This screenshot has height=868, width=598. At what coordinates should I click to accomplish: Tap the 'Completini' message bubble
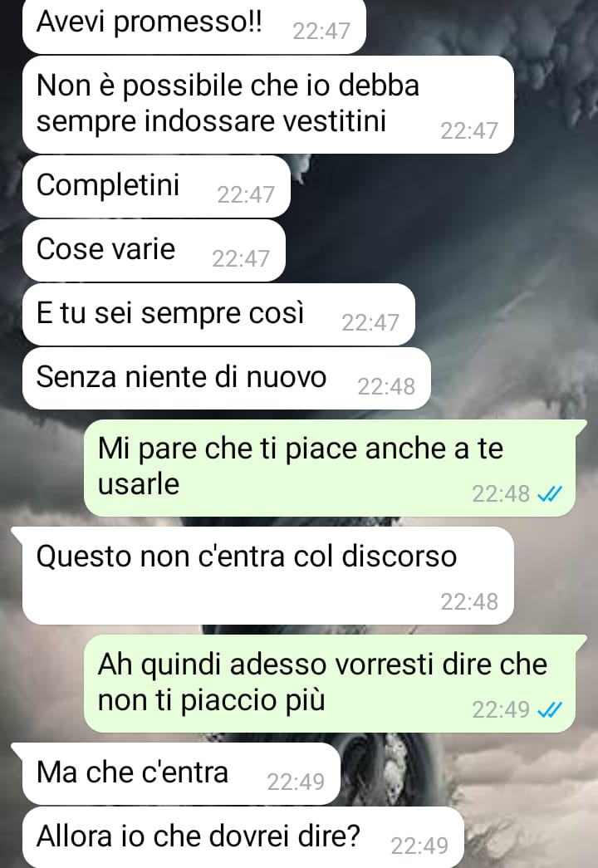click(x=156, y=187)
